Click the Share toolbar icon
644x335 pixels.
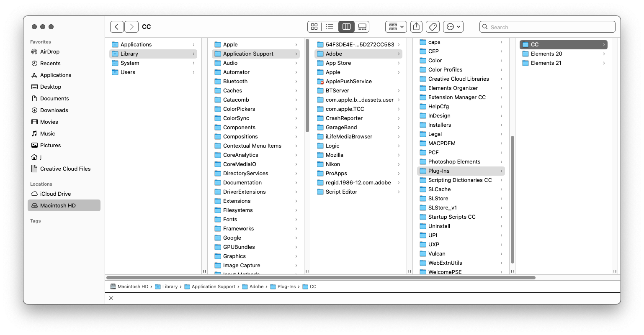(x=416, y=27)
